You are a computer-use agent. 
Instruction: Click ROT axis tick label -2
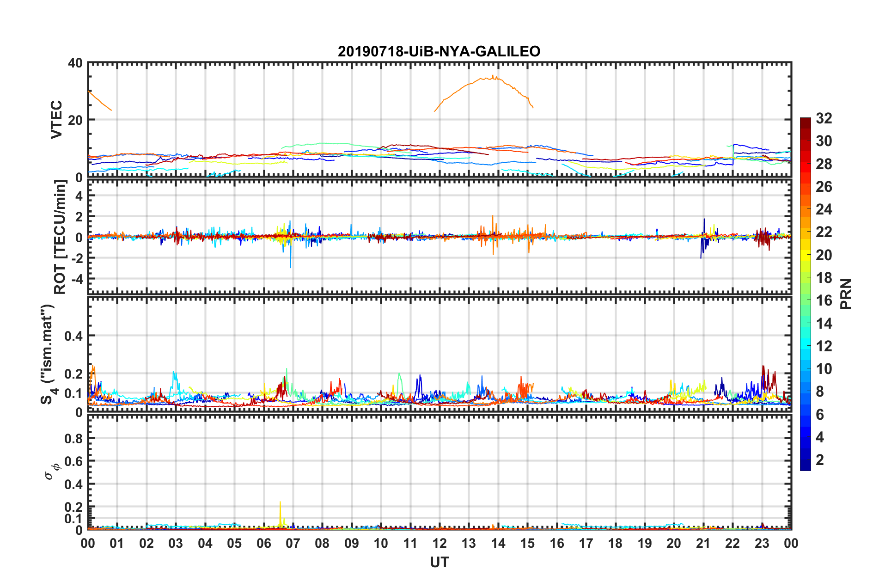coord(76,258)
